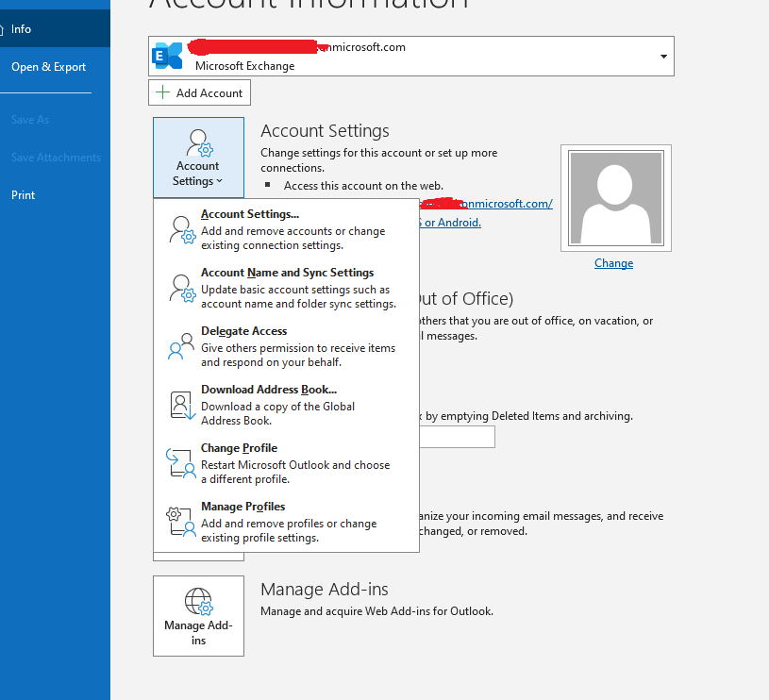
Task: Click the Add Account button
Action: pos(200,92)
